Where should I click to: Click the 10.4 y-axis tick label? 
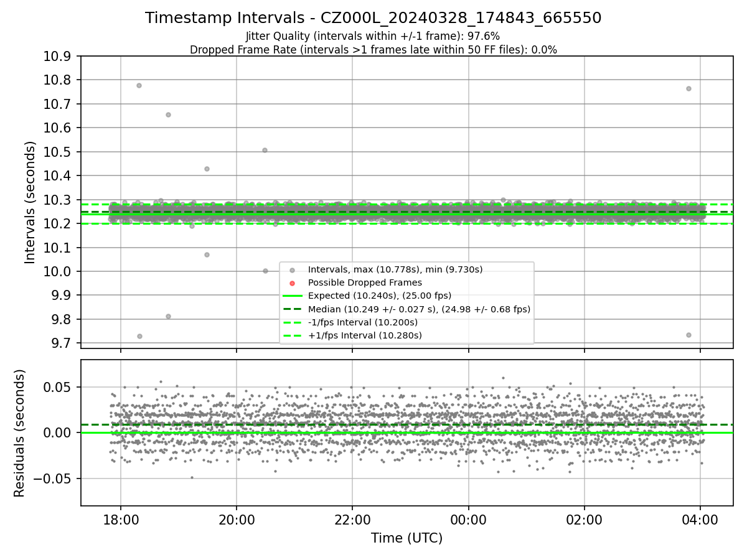pos(57,176)
